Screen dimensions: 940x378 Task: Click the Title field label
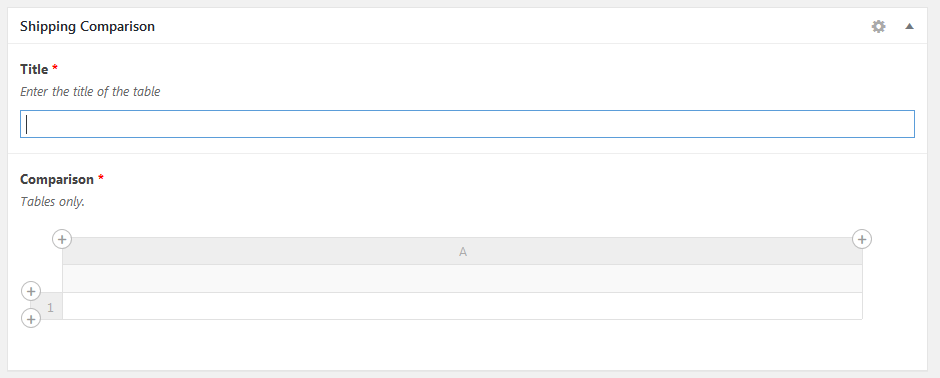34,69
